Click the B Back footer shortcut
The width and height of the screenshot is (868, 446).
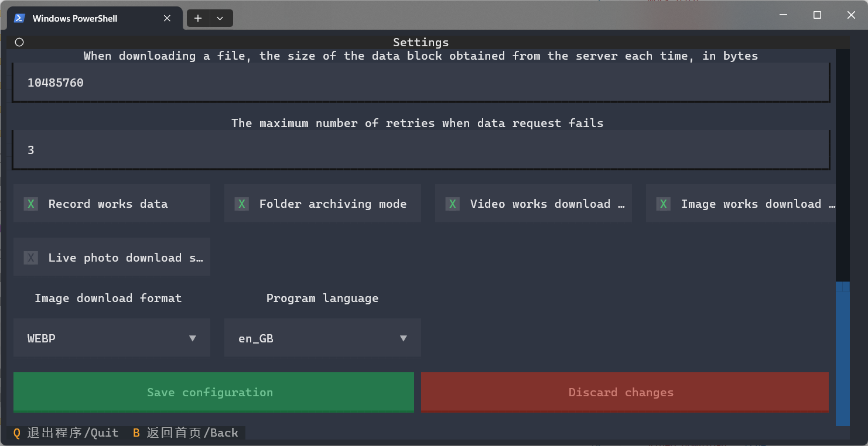click(x=186, y=433)
